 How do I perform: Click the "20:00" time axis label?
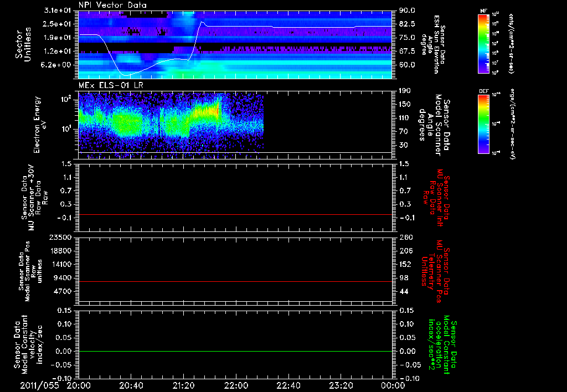tap(79, 385)
